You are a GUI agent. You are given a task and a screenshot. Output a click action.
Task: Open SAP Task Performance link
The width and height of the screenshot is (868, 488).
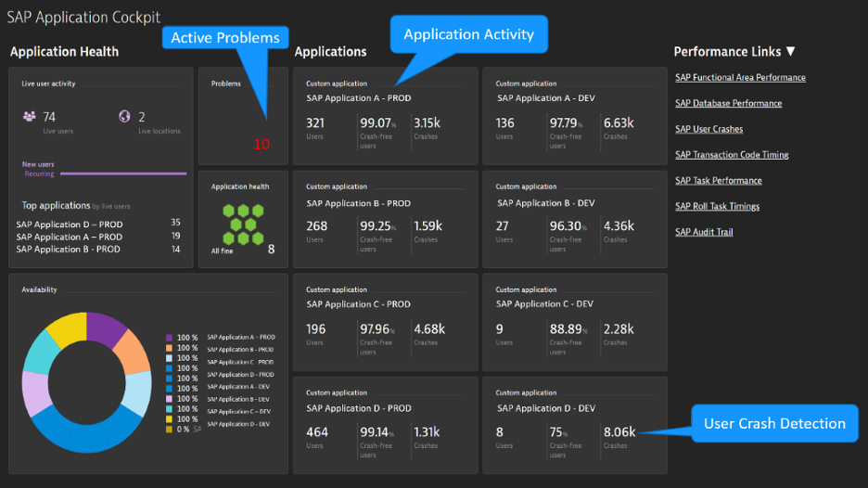tap(719, 181)
